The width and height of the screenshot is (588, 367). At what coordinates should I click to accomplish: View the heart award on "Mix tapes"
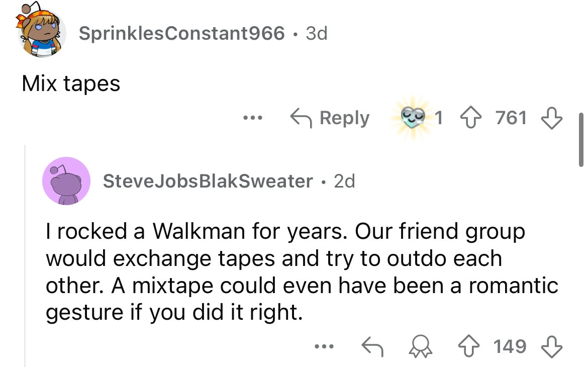[413, 119]
